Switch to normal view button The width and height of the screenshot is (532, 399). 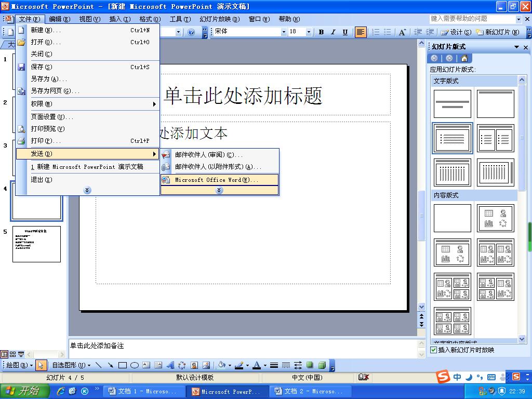tap(4, 354)
